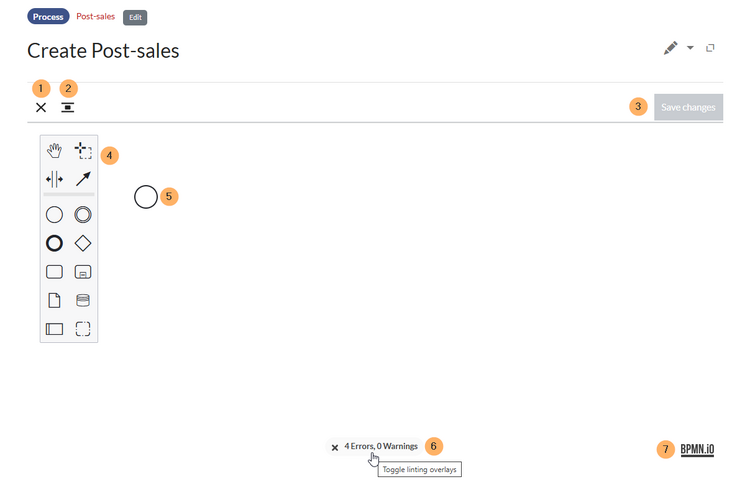Pick the dashed group shape
Image resolution: width=750 pixels, height=487 pixels.
pyautogui.click(x=83, y=328)
